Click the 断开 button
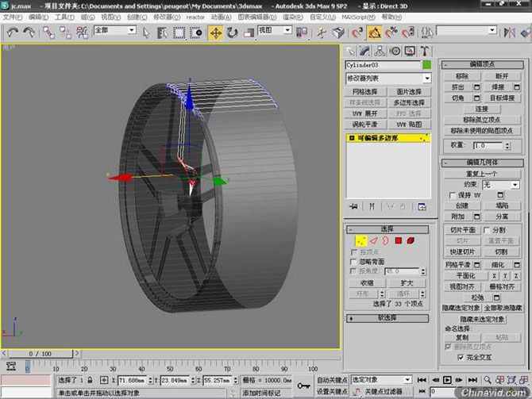The width and height of the screenshot is (532, 399). click(x=502, y=76)
